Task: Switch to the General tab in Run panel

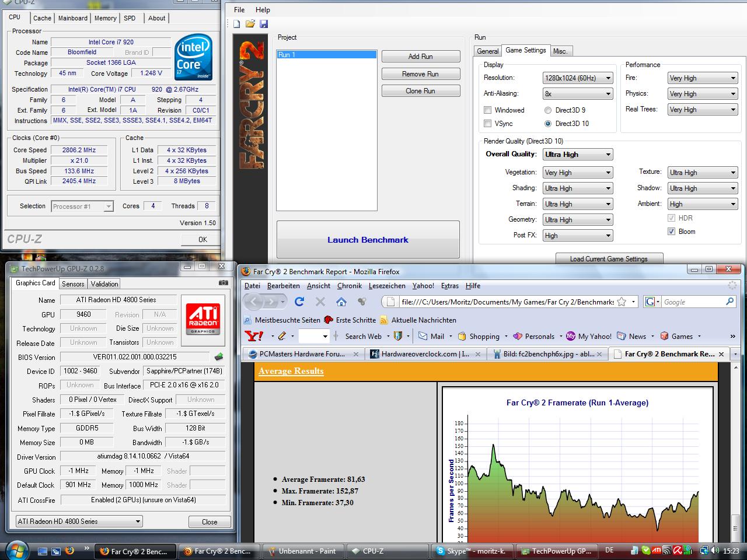Action: pyautogui.click(x=487, y=51)
